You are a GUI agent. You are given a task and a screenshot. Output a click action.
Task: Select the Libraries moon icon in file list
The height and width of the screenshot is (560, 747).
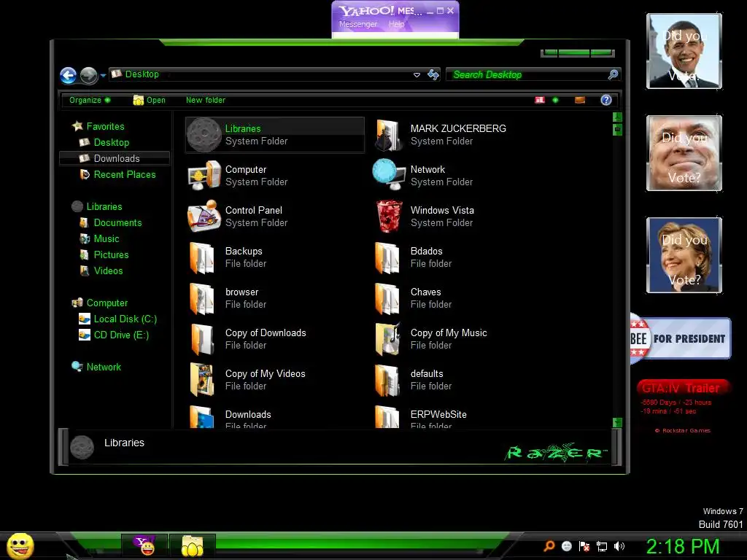point(204,135)
